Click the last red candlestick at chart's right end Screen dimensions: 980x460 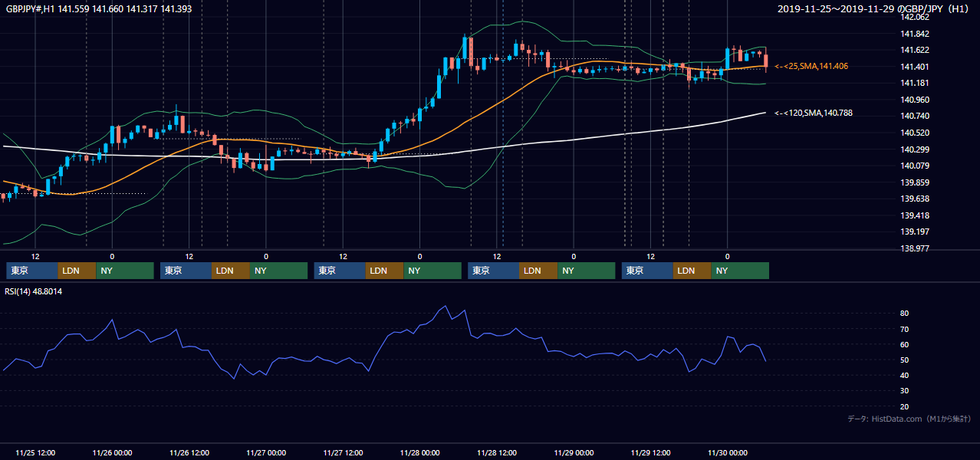[x=766, y=60]
